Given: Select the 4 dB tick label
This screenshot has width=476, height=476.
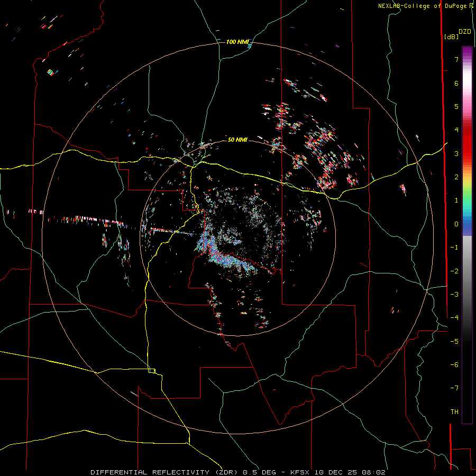Looking at the screenshot, I should tap(456, 130).
